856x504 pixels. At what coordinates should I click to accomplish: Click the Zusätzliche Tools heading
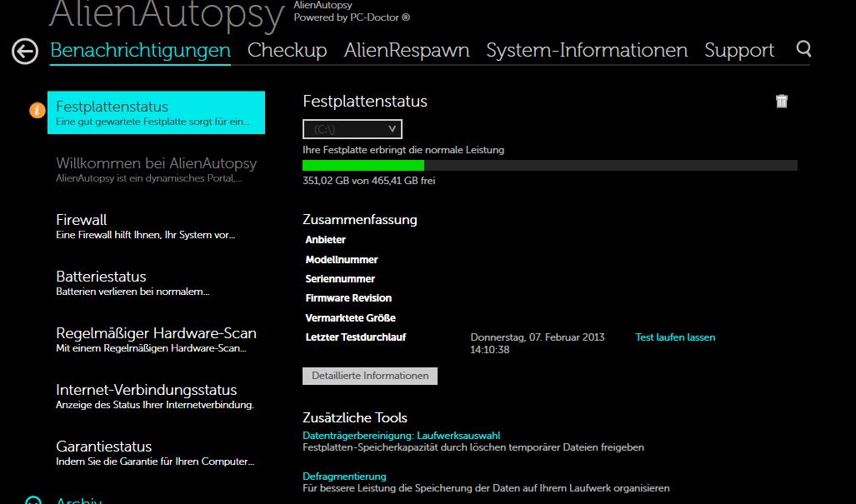pyautogui.click(x=355, y=418)
